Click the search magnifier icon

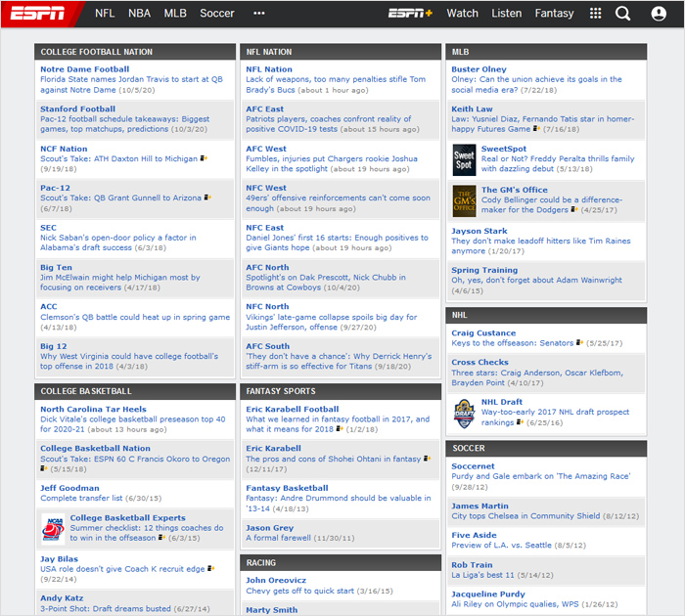(622, 14)
